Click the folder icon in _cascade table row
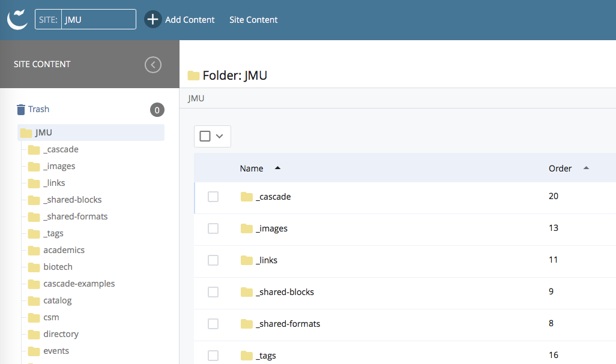The height and width of the screenshot is (364, 616). pos(247,197)
